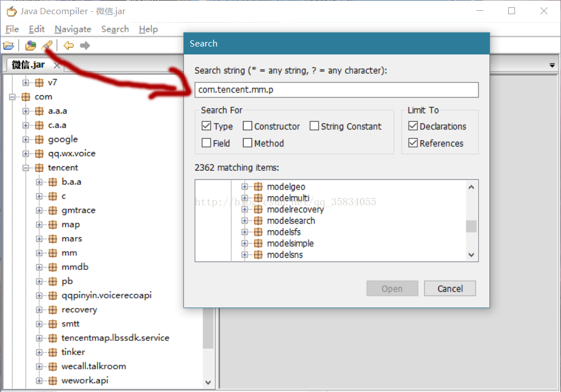This screenshot has height=392, width=561.
Task: Check the Field checkbox
Action: click(206, 143)
